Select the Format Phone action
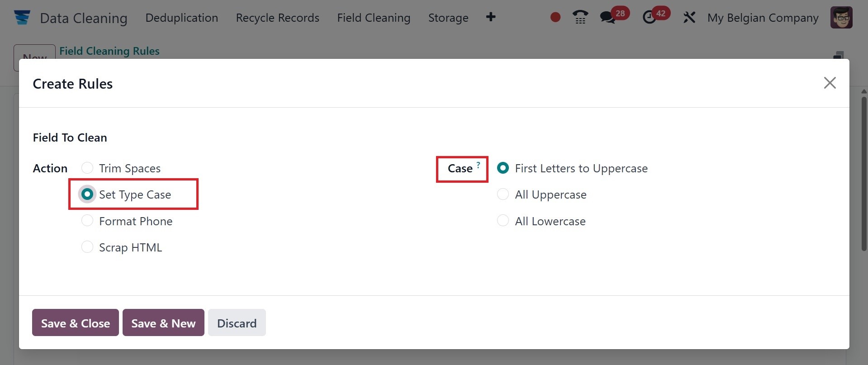 (87, 221)
